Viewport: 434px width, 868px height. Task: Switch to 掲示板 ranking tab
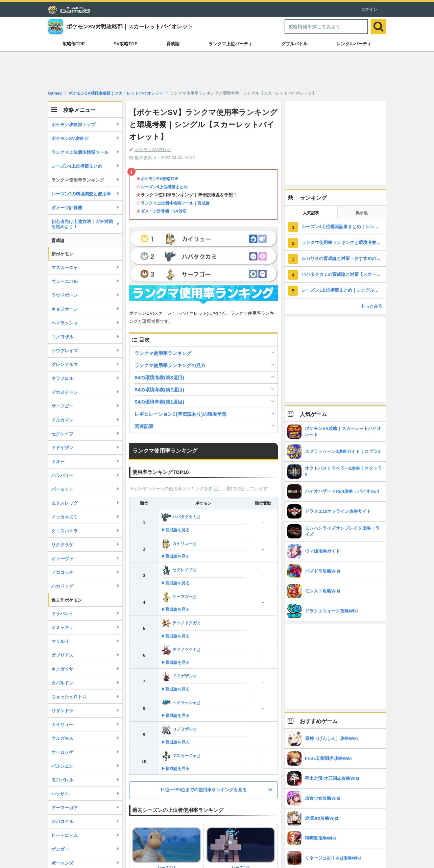[x=361, y=213]
